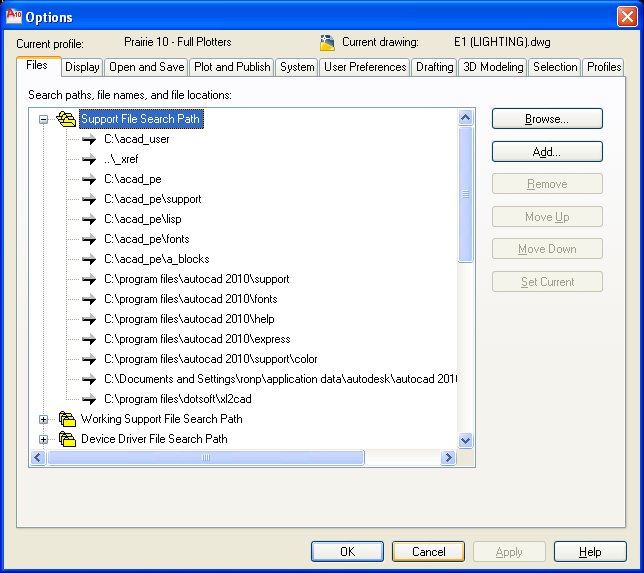Click the vertical scrollbar thumb
644x573 pixels.
(x=465, y=194)
